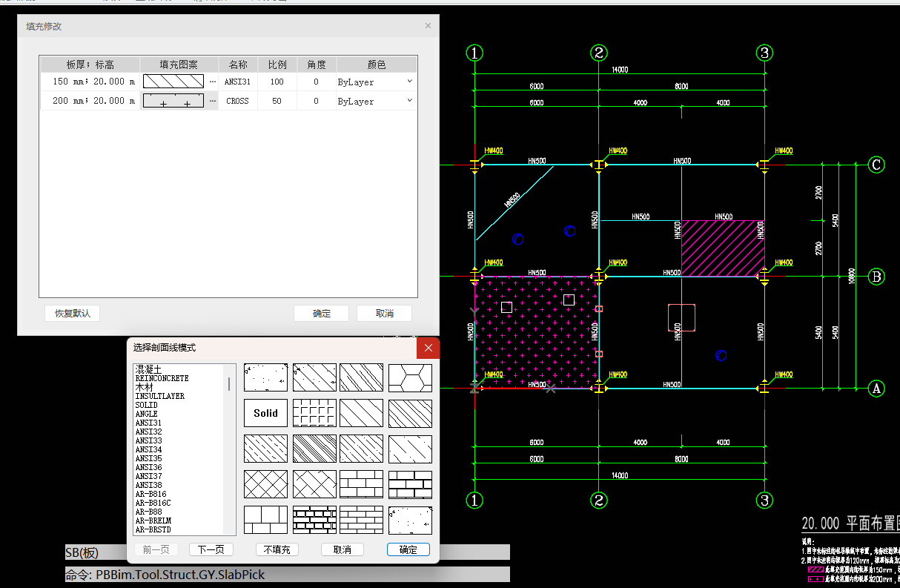This screenshot has height=588, width=900.
Task: Select REINCONCRETE from the pattern list
Action: tap(162, 378)
